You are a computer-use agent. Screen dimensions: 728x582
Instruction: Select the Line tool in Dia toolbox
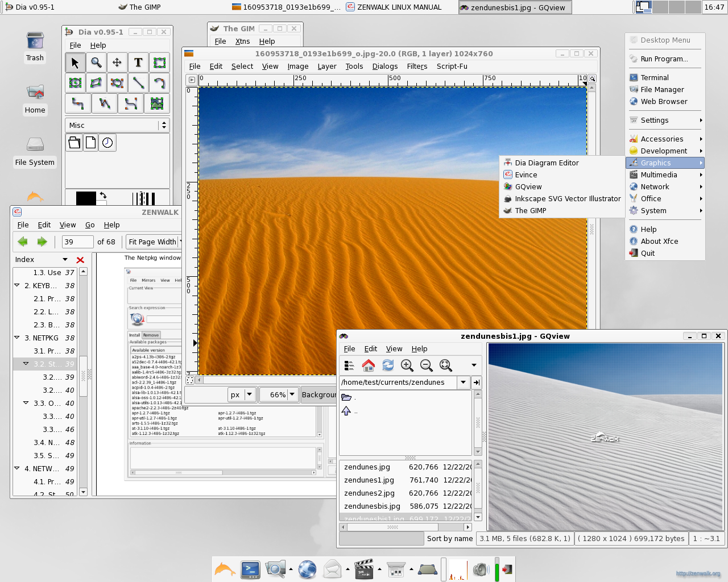tap(138, 83)
